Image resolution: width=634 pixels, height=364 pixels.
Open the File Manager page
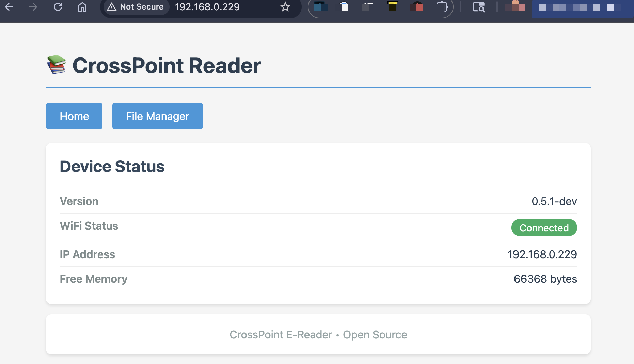point(157,116)
